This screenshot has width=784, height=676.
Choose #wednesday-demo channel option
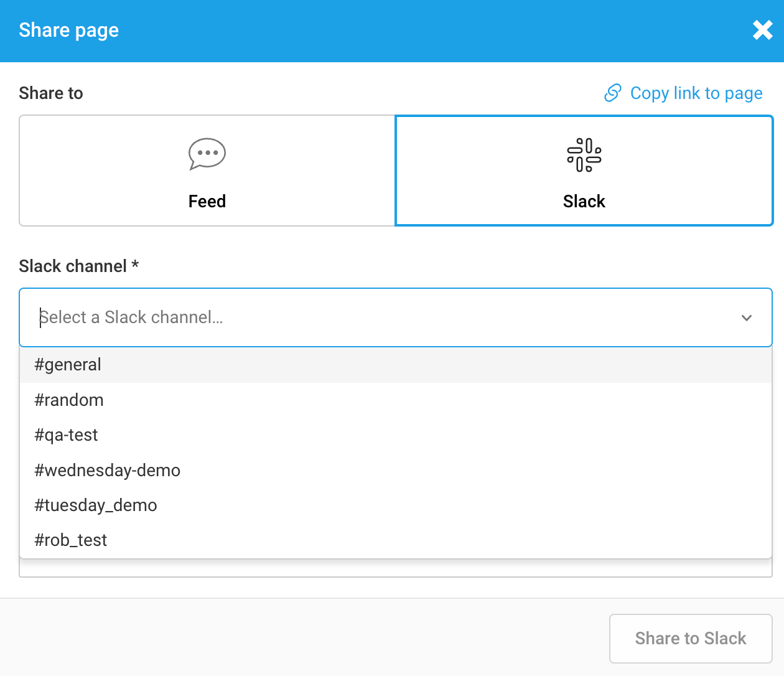[396, 471]
